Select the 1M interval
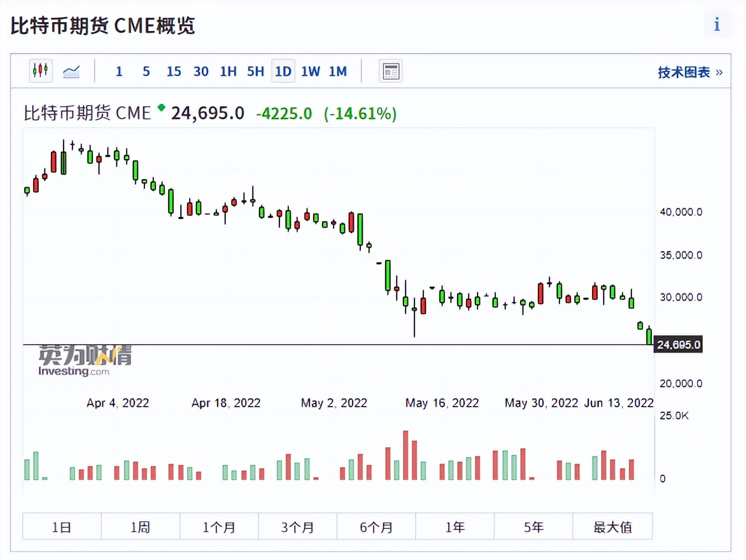Viewport: 746px width, 560px height. click(x=338, y=71)
